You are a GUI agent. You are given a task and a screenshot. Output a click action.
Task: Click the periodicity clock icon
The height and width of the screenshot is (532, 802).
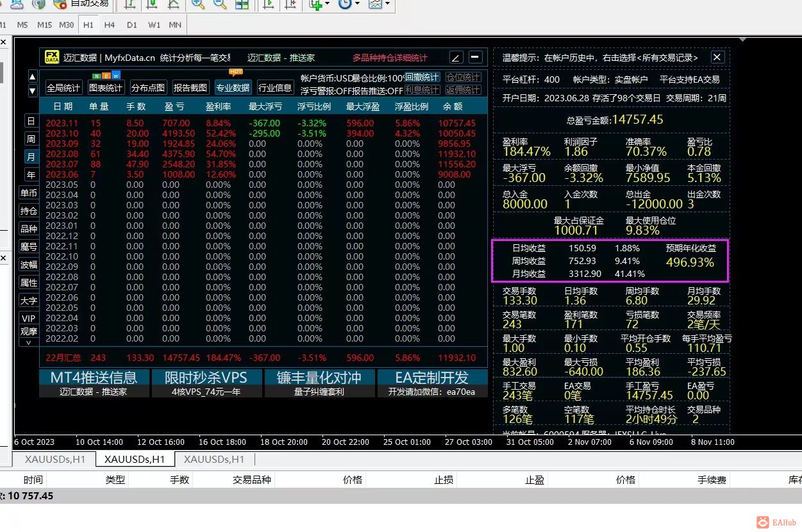344,4
